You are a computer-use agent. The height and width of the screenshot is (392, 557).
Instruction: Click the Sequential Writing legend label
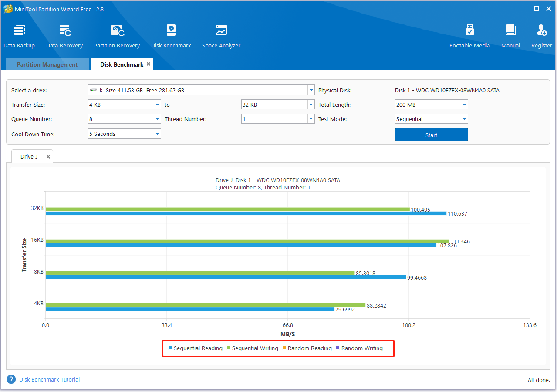click(x=255, y=348)
